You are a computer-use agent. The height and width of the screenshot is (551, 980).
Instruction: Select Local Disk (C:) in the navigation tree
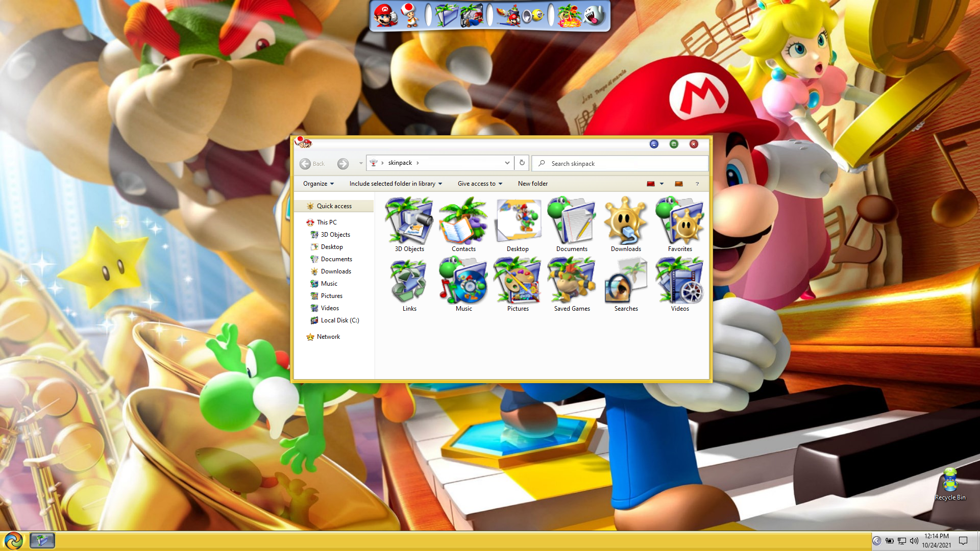(x=339, y=320)
